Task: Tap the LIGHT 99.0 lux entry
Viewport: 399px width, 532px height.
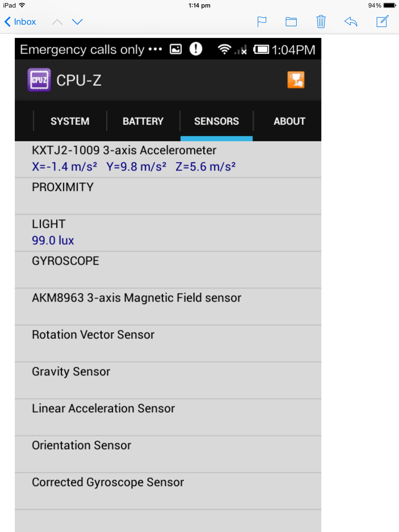Action: coord(168,233)
